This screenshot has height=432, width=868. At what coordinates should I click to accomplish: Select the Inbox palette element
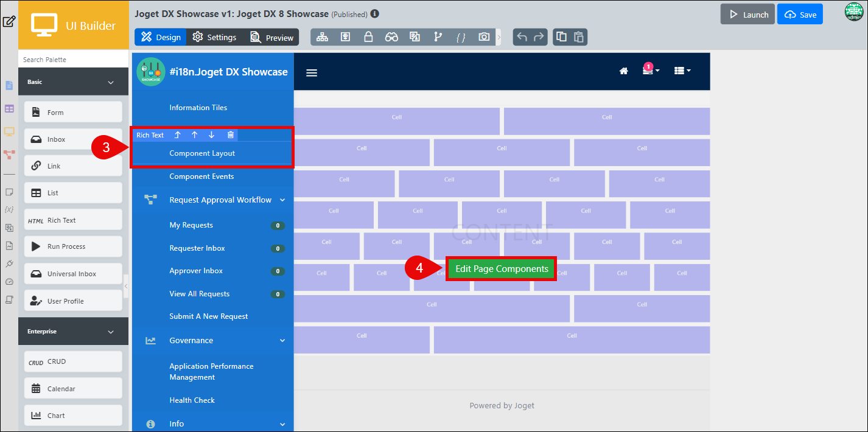(x=73, y=139)
